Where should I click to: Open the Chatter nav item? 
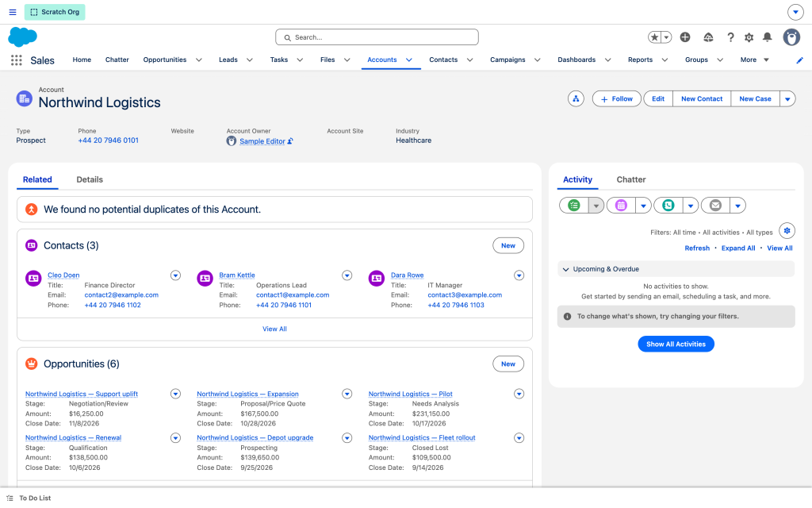point(117,60)
